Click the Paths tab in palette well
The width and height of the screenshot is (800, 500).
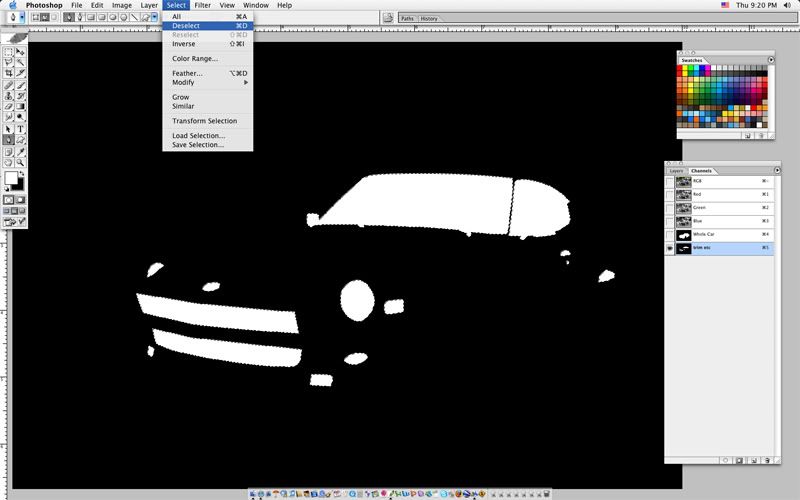tap(407, 18)
